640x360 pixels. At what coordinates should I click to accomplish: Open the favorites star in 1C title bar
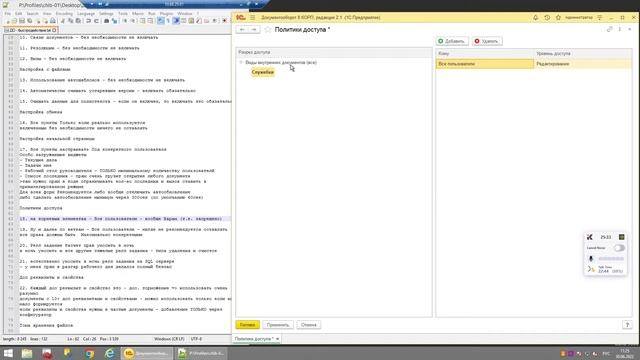tap(558, 18)
